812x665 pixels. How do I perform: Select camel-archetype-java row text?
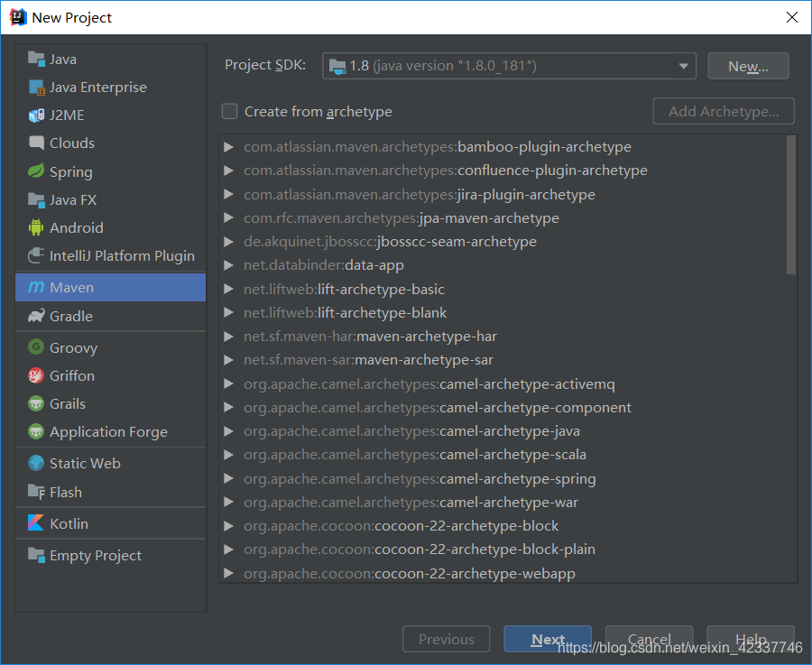[411, 431]
